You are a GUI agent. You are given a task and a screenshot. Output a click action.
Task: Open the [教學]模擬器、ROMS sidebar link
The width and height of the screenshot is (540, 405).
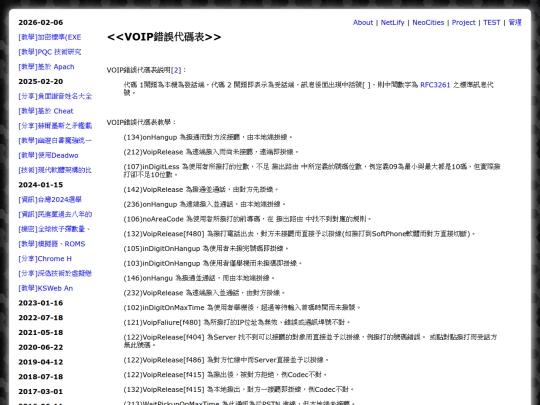tap(52, 244)
